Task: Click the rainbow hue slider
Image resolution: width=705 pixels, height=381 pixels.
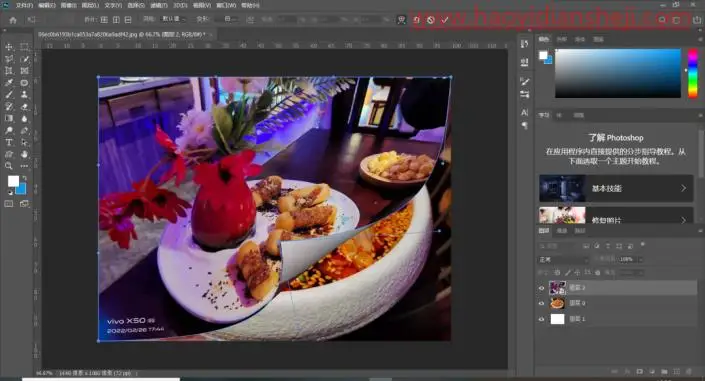Action: coord(692,73)
